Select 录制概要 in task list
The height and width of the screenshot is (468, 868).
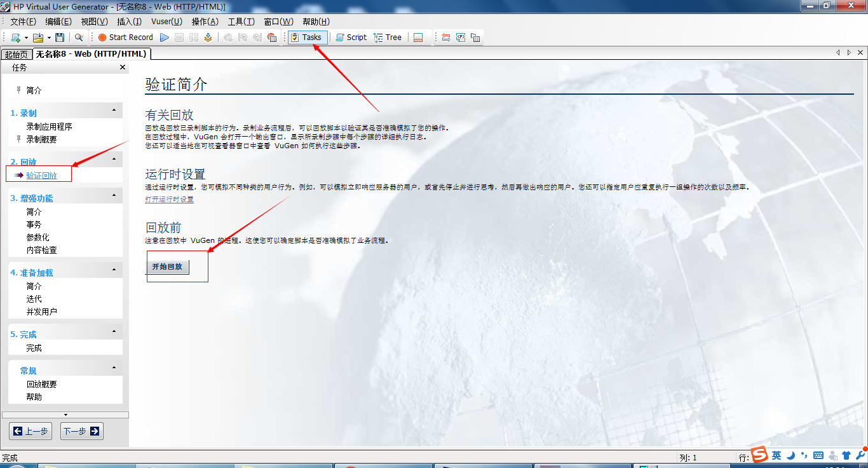coord(42,139)
